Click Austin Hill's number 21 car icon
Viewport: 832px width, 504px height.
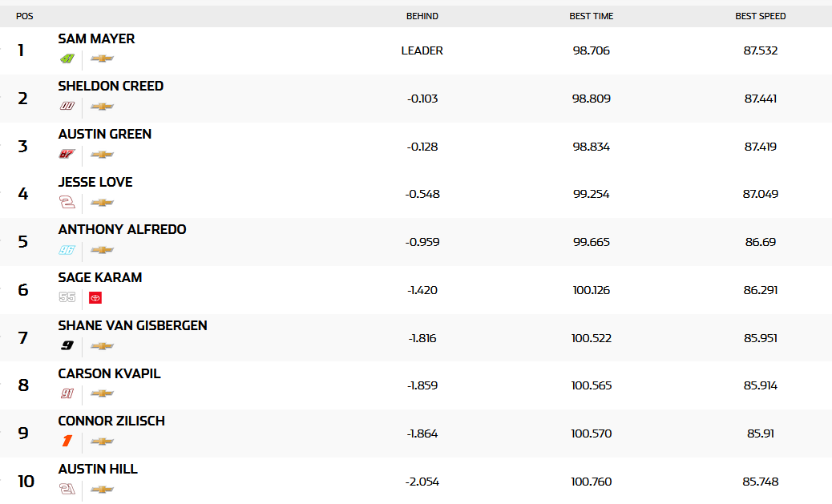coord(67,490)
